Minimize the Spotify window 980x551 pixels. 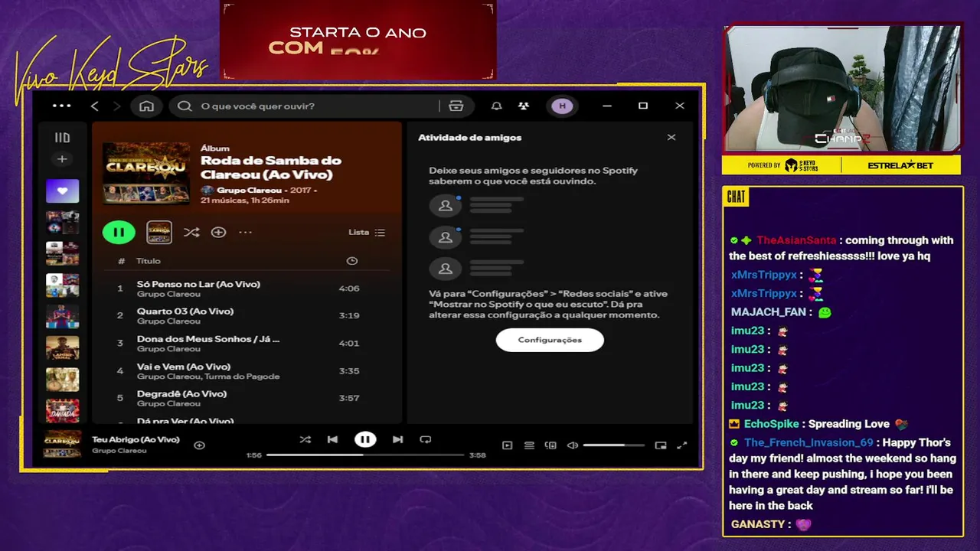click(607, 106)
